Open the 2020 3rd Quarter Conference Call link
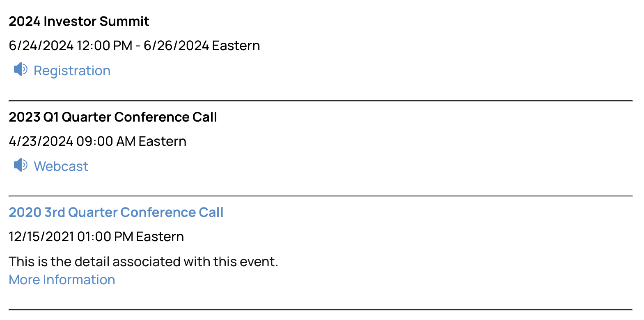The width and height of the screenshot is (644, 320). pyautogui.click(x=116, y=212)
